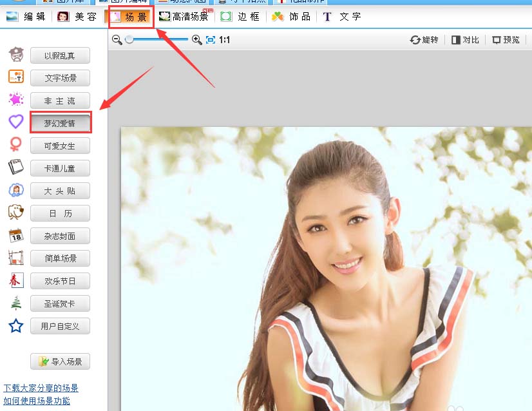
Task: Click the zoom slider handle
Action: (x=129, y=40)
